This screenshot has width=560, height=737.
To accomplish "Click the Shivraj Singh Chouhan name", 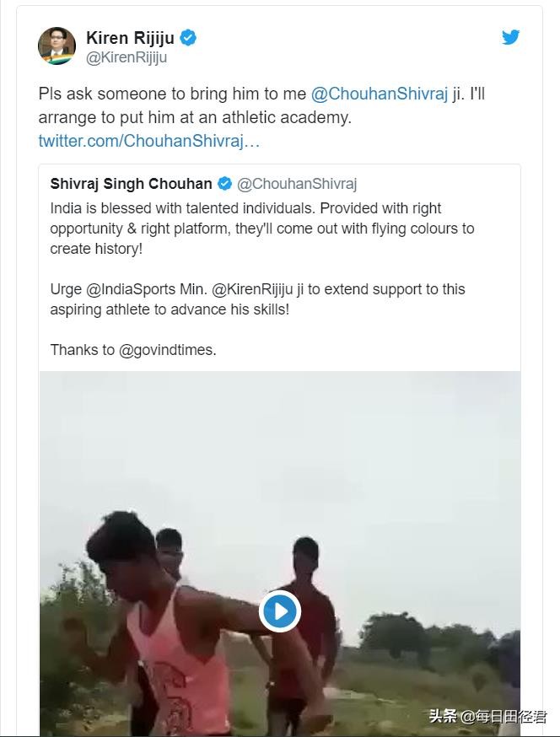I will pos(131,184).
